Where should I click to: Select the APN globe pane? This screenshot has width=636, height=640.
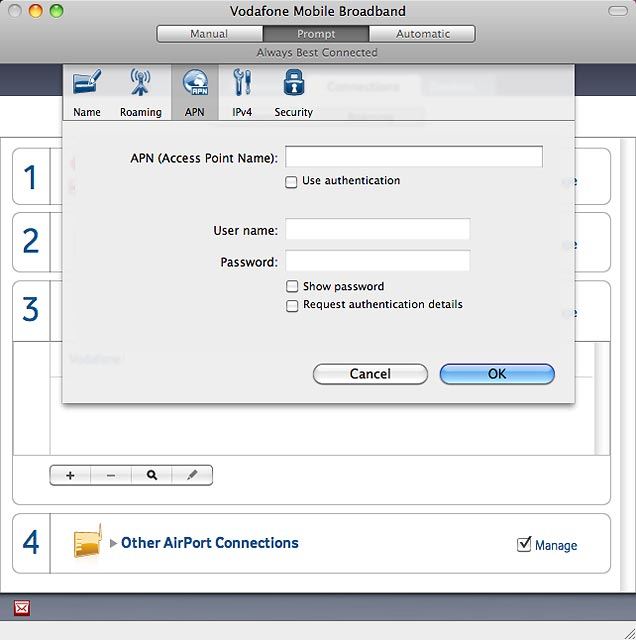195,93
